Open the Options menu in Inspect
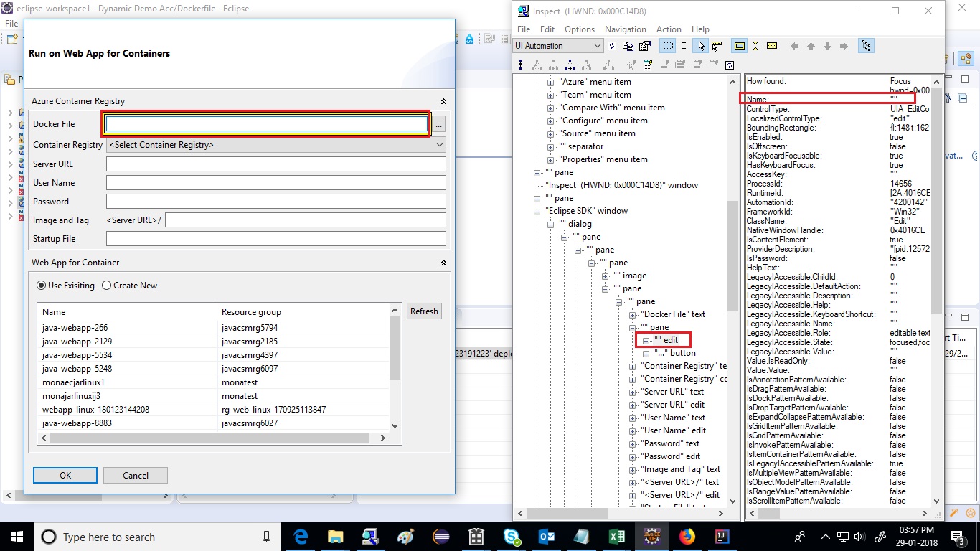Screen dimensions: 980x551 point(579,29)
